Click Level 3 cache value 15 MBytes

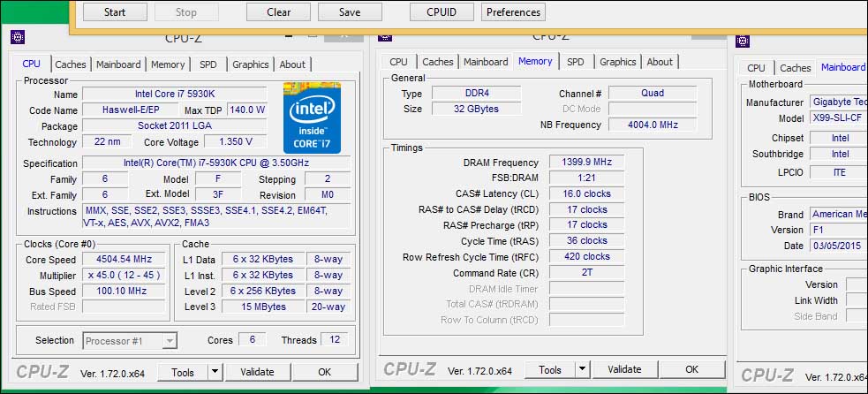(263, 307)
